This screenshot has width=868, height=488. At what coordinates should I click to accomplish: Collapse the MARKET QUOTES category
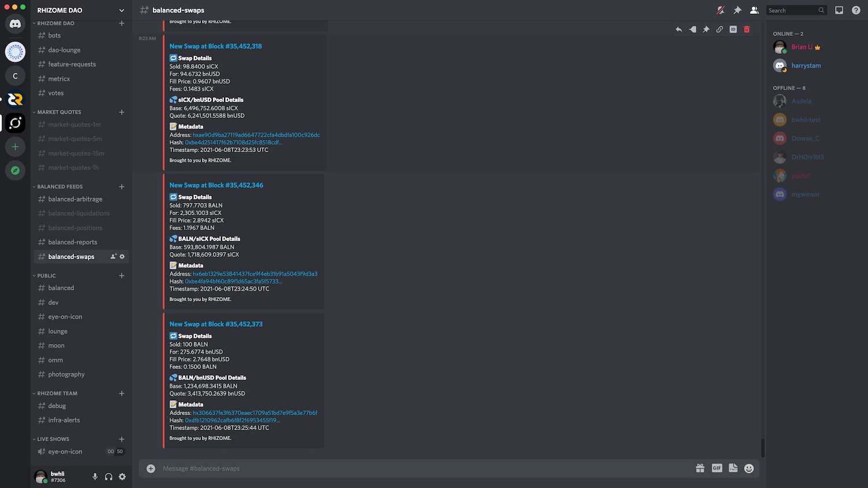[x=59, y=112]
